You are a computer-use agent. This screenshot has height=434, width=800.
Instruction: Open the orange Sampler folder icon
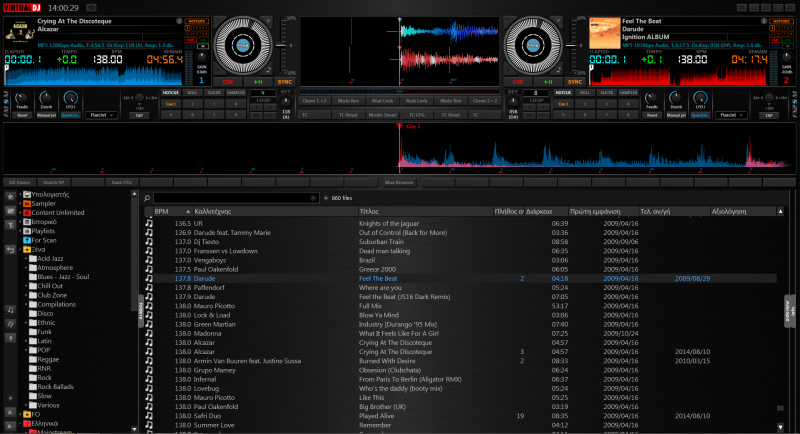[27, 203]
